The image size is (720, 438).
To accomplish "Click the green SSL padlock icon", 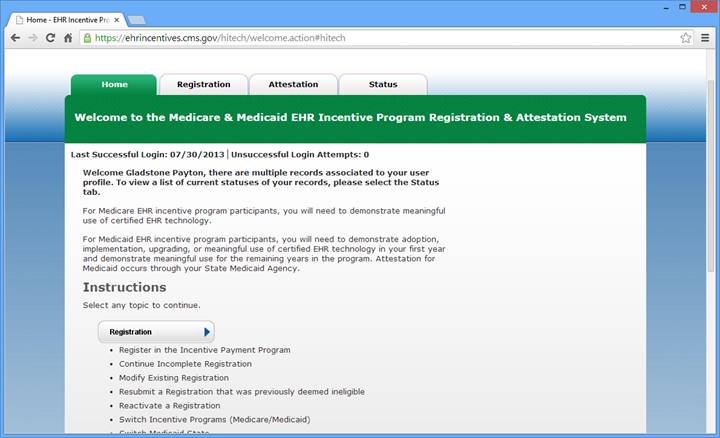I will [88, 38].
